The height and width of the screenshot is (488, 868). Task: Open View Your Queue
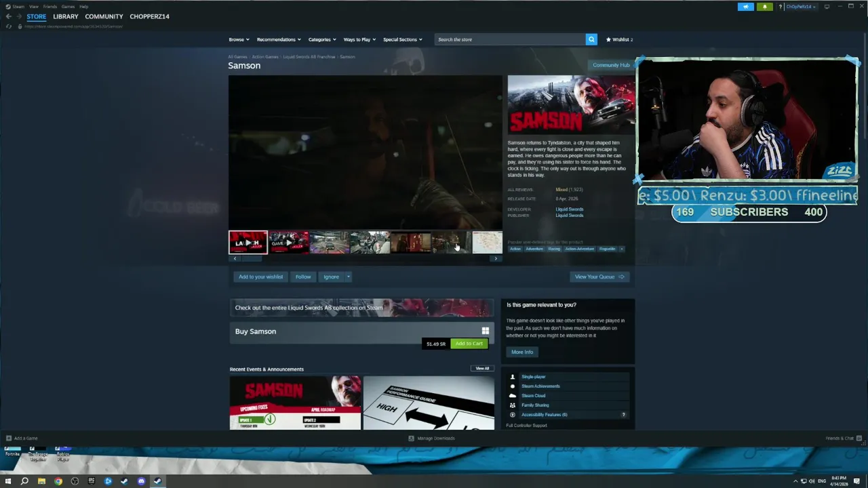(x=599, y=277)
